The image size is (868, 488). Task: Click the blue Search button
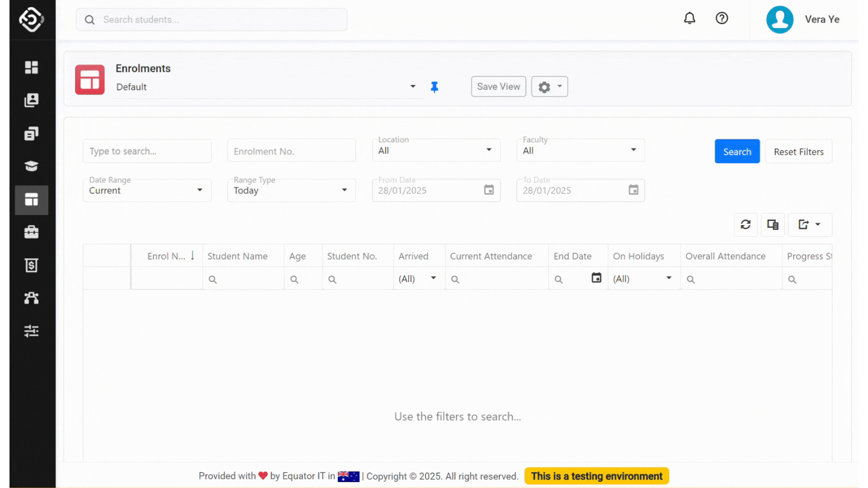pos(737,152)
